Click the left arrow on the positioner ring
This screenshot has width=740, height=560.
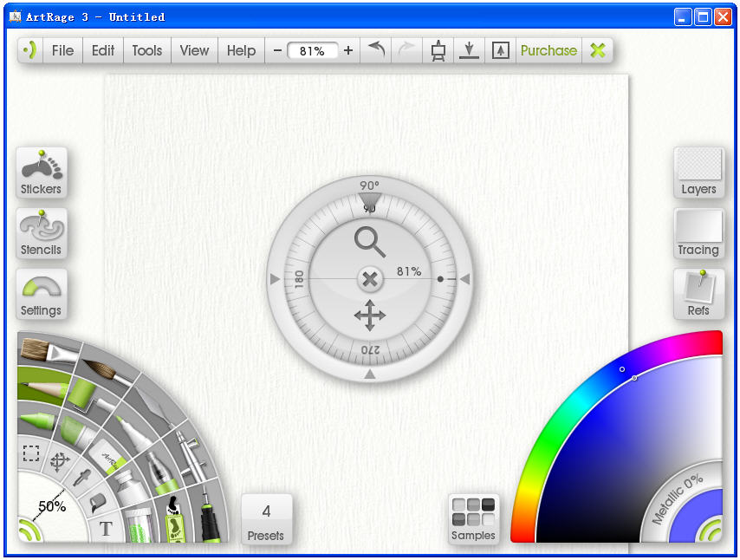coord(275,279)
